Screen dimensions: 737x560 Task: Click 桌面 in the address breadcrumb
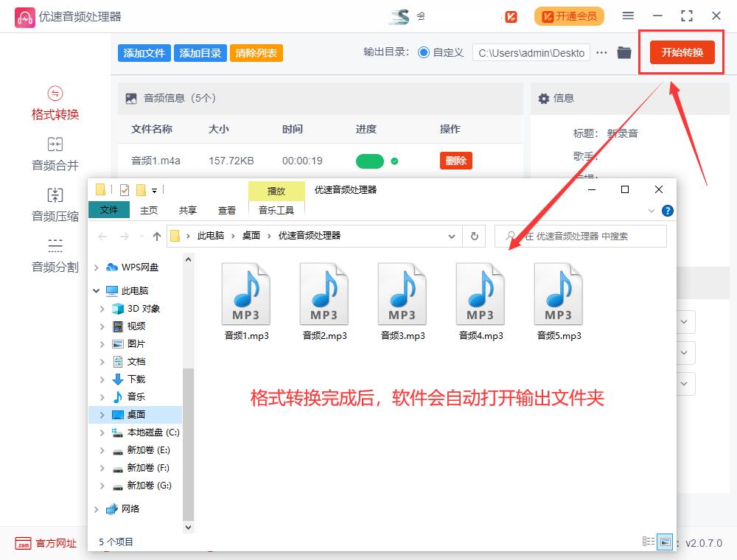click(x=251, y=236)
